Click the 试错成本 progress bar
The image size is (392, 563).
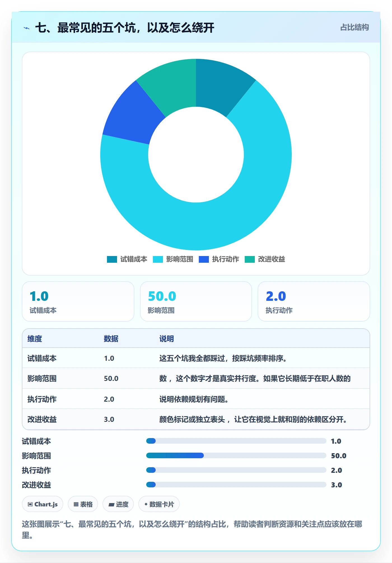(236, 441)
